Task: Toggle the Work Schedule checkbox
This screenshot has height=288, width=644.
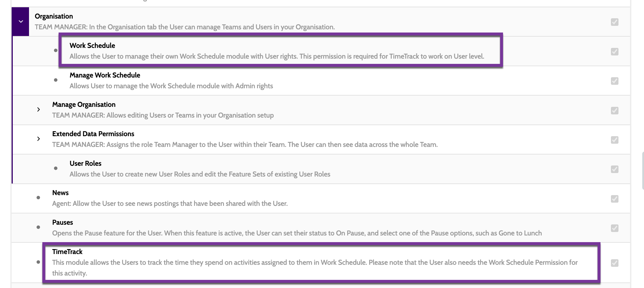Action: (614, 52)
